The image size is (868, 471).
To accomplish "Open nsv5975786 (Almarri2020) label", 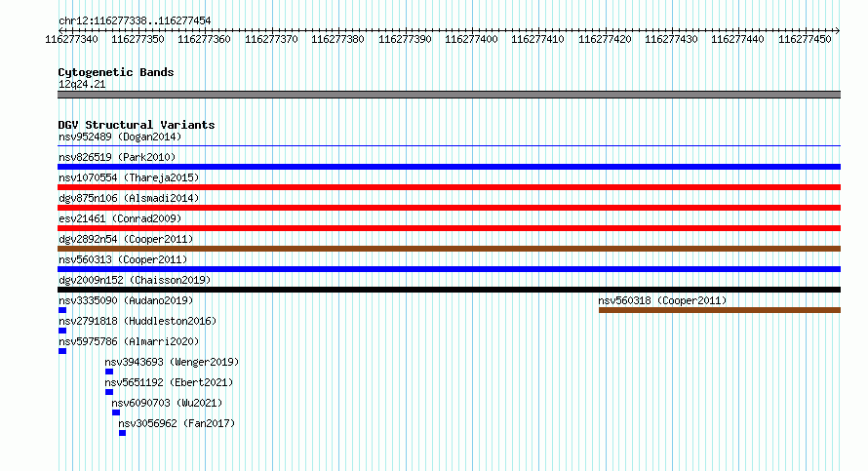I will pyautogui.click(x=129, y=341).
